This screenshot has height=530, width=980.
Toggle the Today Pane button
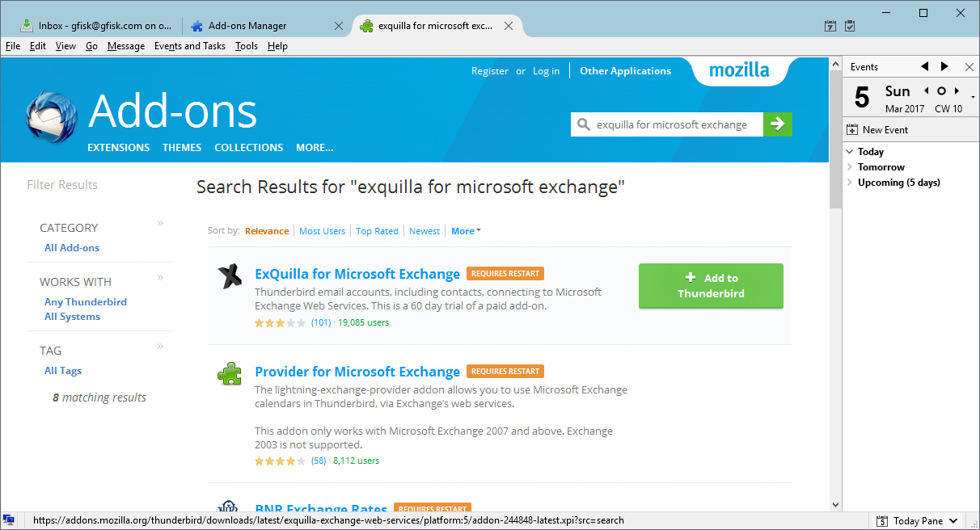point(918,521)
